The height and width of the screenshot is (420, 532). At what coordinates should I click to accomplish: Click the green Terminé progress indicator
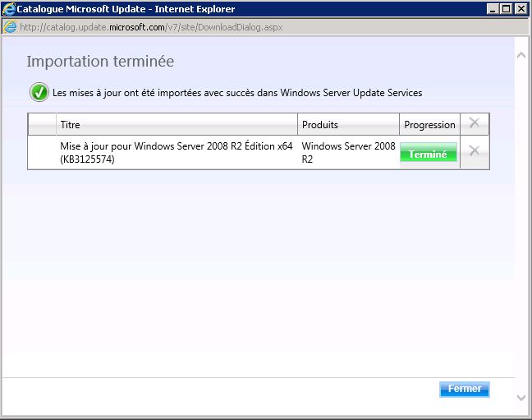[x=429, y=154]
